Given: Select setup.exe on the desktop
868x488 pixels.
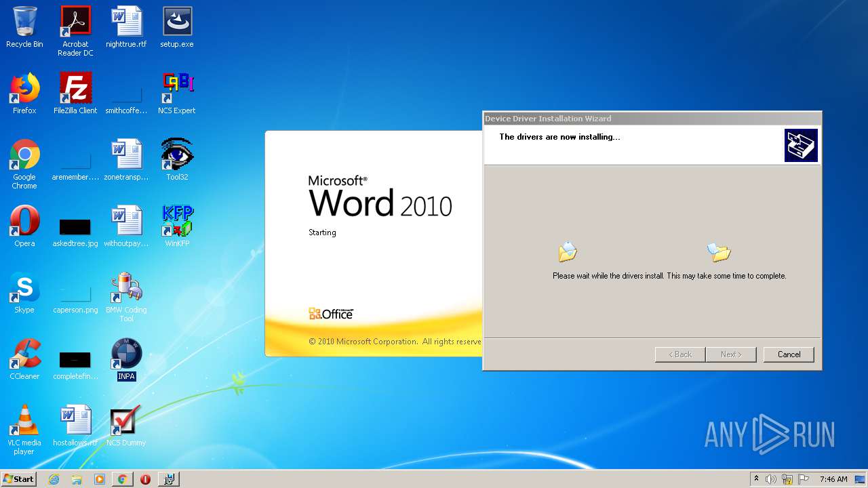Looking at the screenshot, I should pos(177,27).
